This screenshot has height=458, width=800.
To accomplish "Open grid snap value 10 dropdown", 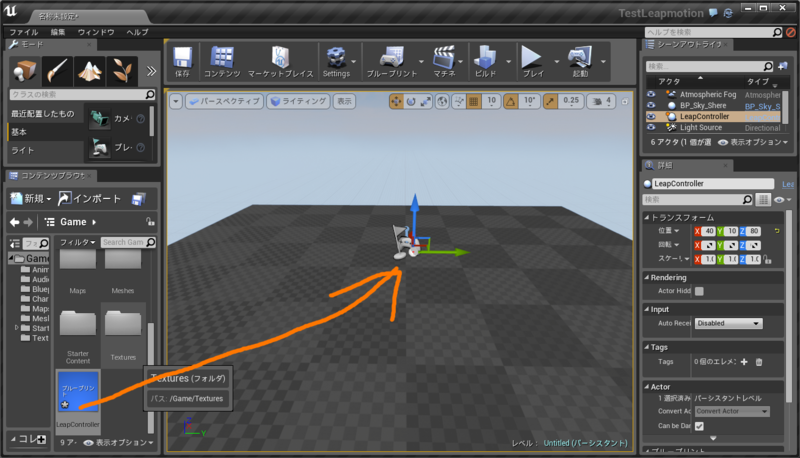I will (491, 101).
